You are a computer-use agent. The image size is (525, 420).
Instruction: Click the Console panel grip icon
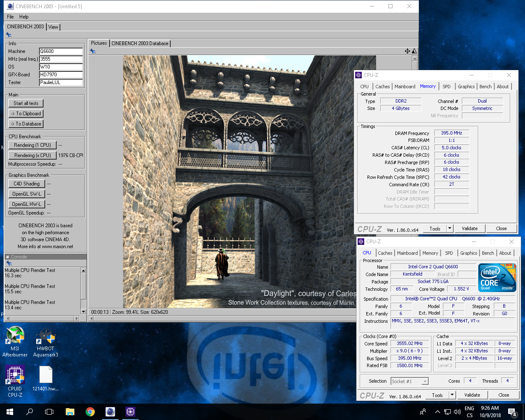(9, 263)
